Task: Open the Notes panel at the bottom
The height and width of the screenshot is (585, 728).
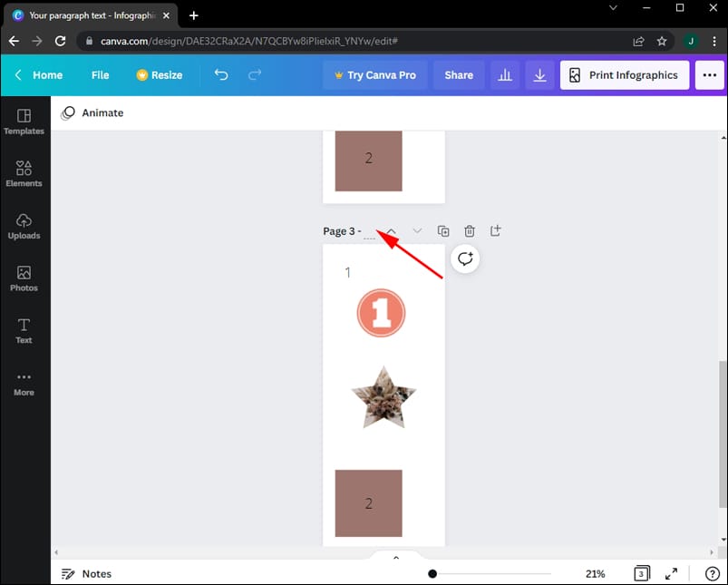Action: point(86,573)
